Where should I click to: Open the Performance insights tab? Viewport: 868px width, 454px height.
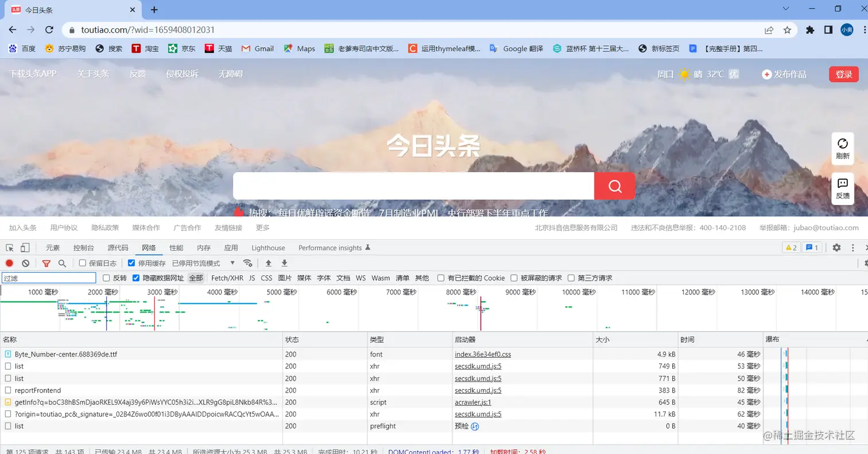pos(335,248)
